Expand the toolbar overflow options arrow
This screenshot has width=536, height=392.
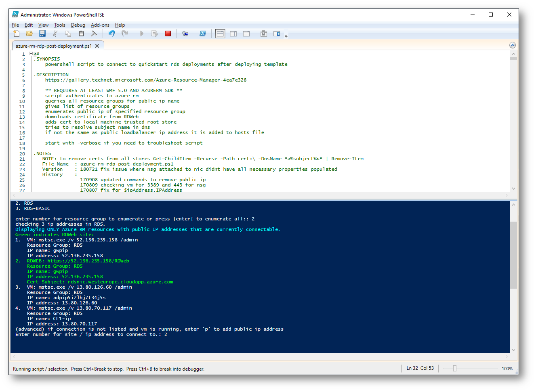tap(286, 36)
